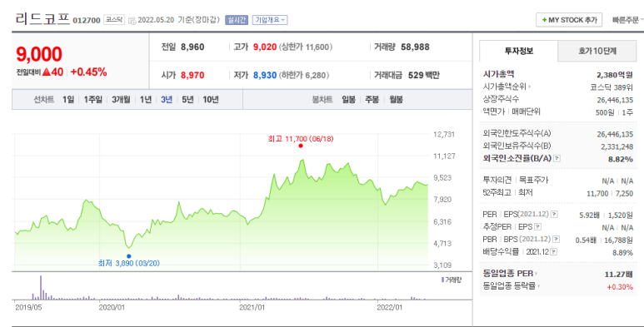
Task: Click the 실시간 button
Action: tap(237, 20)
